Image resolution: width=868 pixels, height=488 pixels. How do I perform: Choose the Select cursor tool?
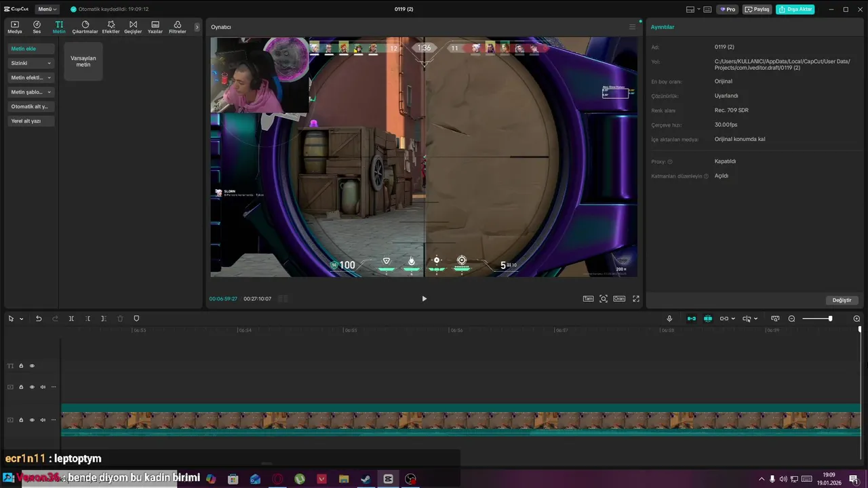pos(11,319)
